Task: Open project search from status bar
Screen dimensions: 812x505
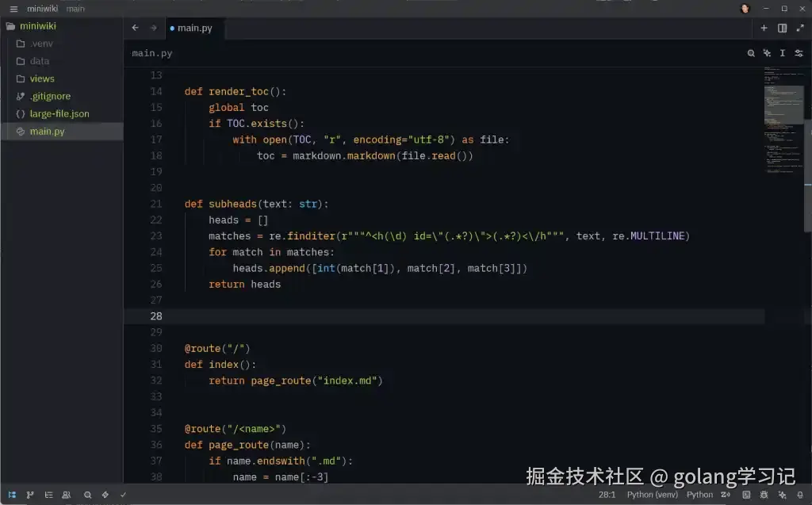Action: 87,495
